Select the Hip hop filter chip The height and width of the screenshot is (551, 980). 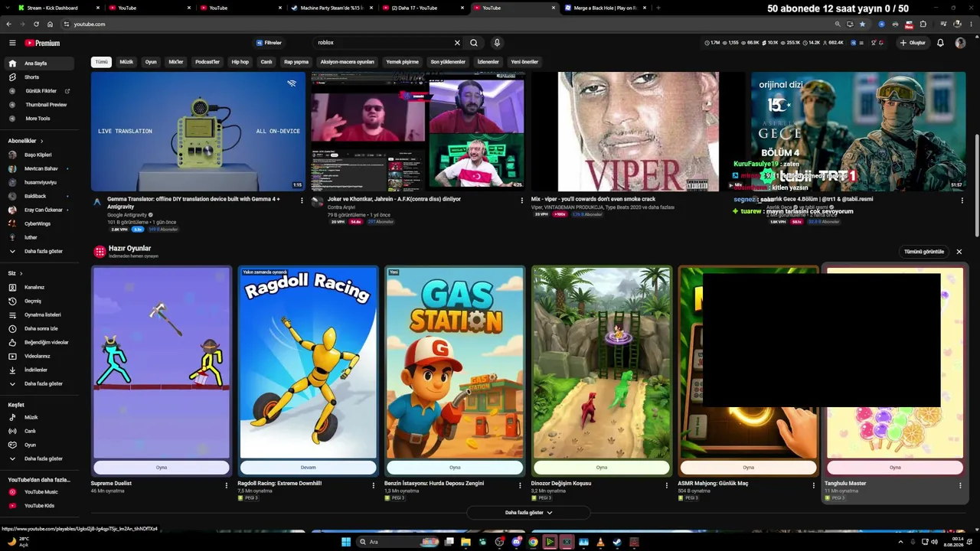click(x=240, y=62)
